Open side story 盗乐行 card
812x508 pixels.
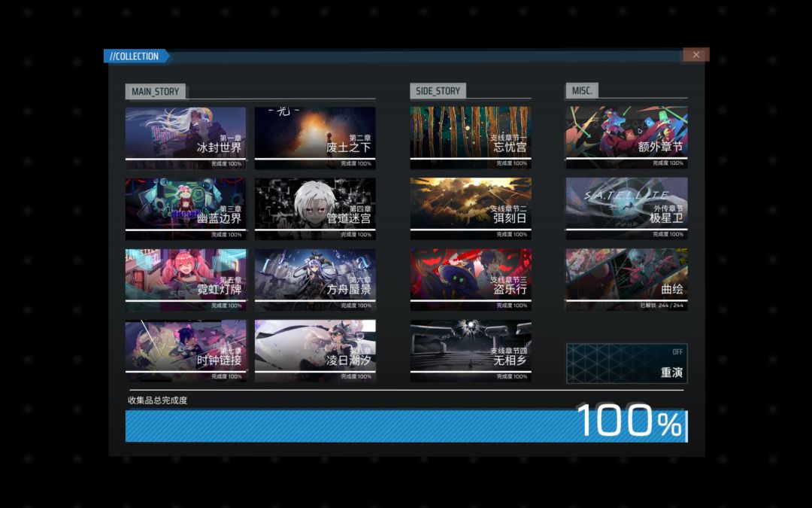pyautogui.click(x=471, y=280)
